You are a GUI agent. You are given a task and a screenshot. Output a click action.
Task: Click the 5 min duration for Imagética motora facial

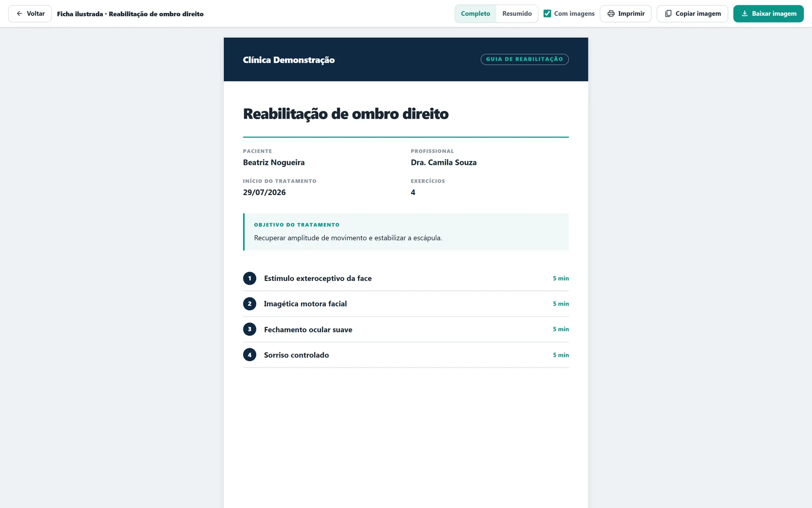coord(561,304)
